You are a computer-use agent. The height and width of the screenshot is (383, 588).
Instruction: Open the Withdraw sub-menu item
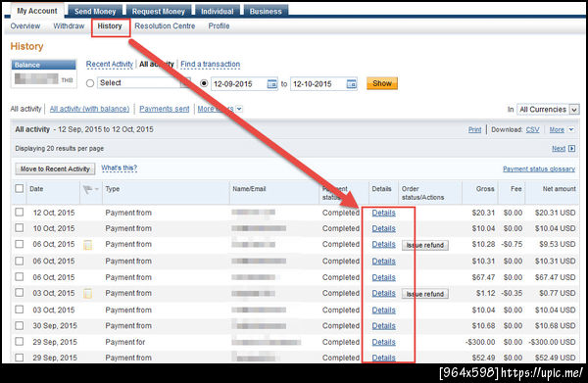[69, 26]
